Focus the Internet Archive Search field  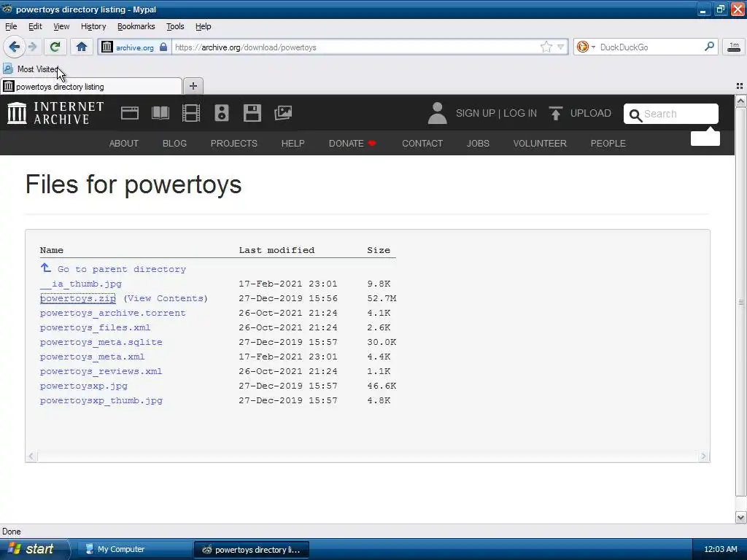tap(671, 114)
